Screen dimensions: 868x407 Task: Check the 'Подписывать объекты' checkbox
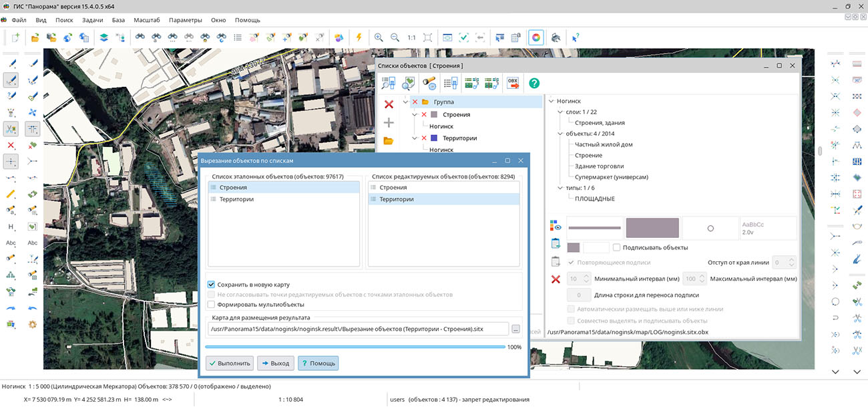(x=616, y=248)
